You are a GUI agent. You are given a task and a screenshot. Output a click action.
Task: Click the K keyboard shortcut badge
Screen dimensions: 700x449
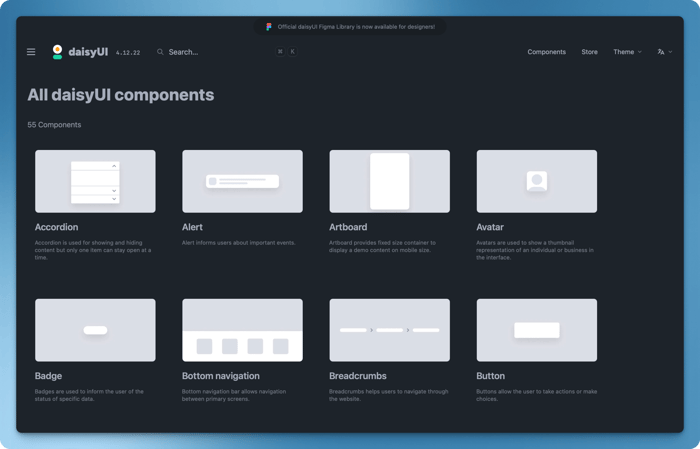[292, 52]
